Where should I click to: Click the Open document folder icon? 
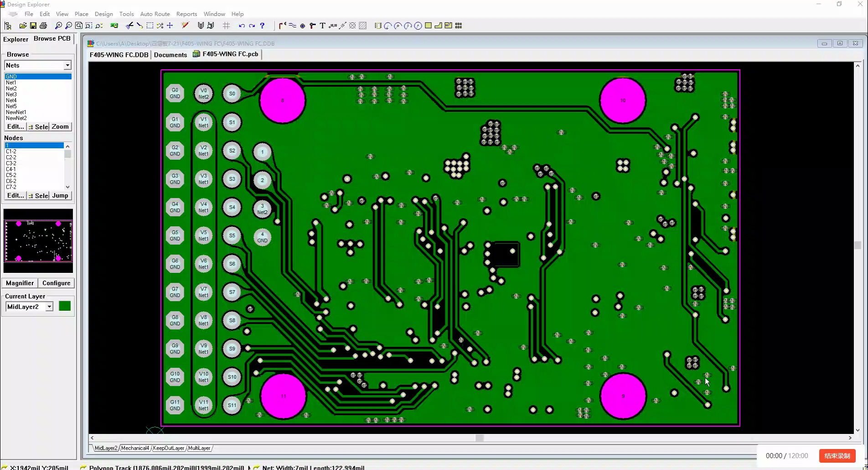(x=23, y=26)
